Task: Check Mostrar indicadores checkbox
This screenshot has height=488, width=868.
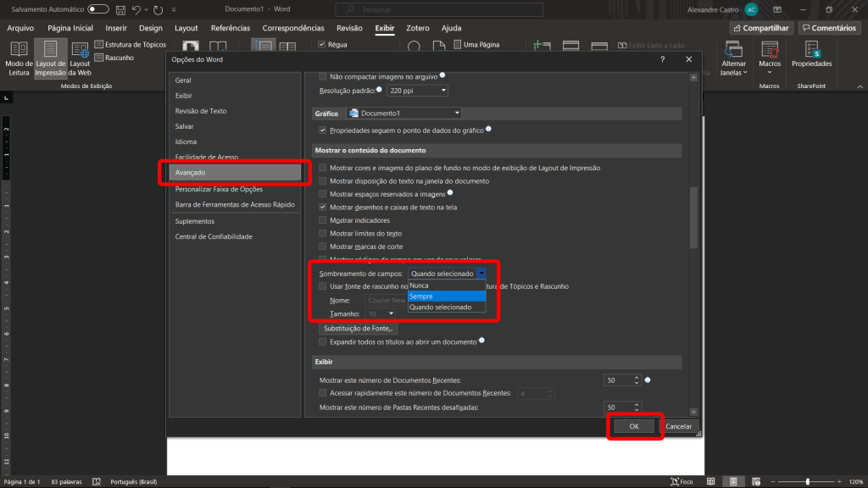Action: coord(322,220)
